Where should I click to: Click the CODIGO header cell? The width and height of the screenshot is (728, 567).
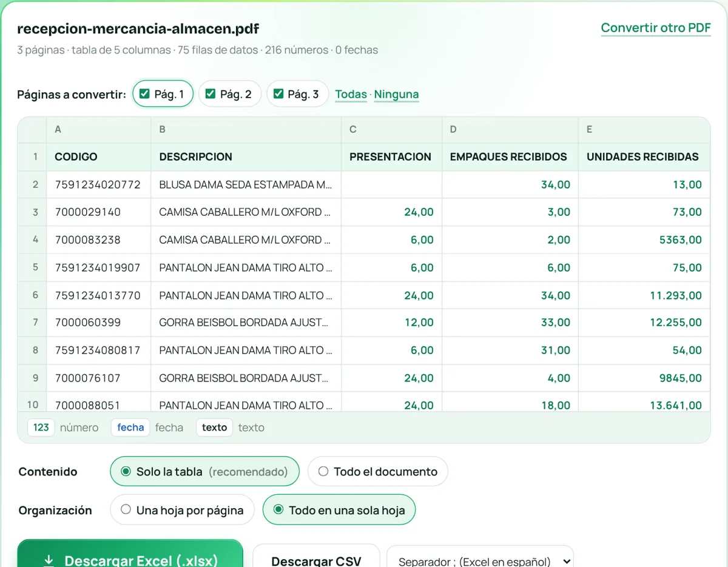point(99,156)
